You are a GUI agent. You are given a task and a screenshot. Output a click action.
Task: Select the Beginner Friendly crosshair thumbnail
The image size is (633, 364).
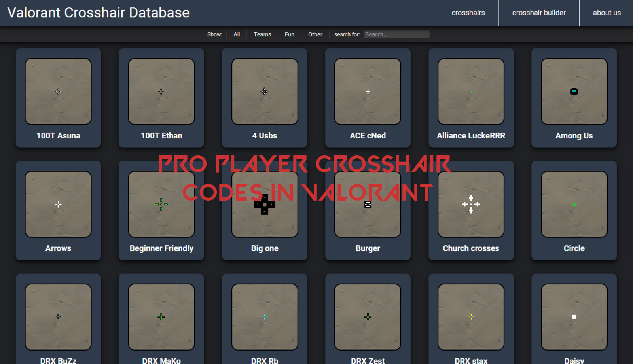point(161,204)
